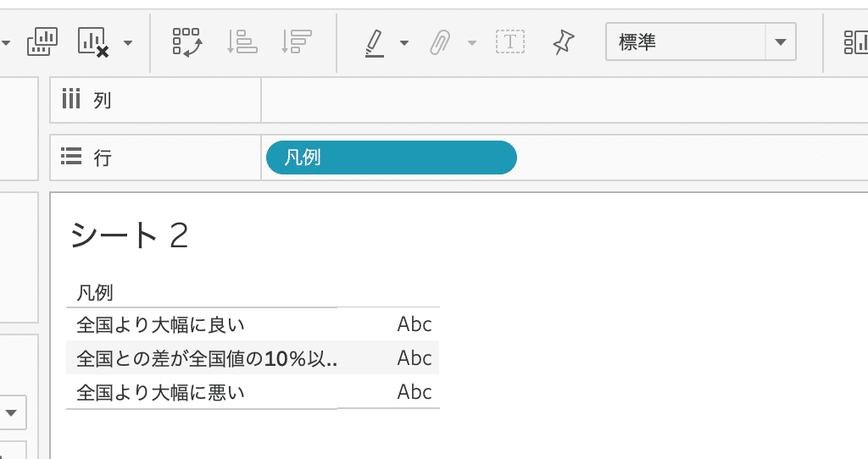Select the 全国より大幅に良い row
Viewport: 868px width, 459px height.
pos(253,324)
